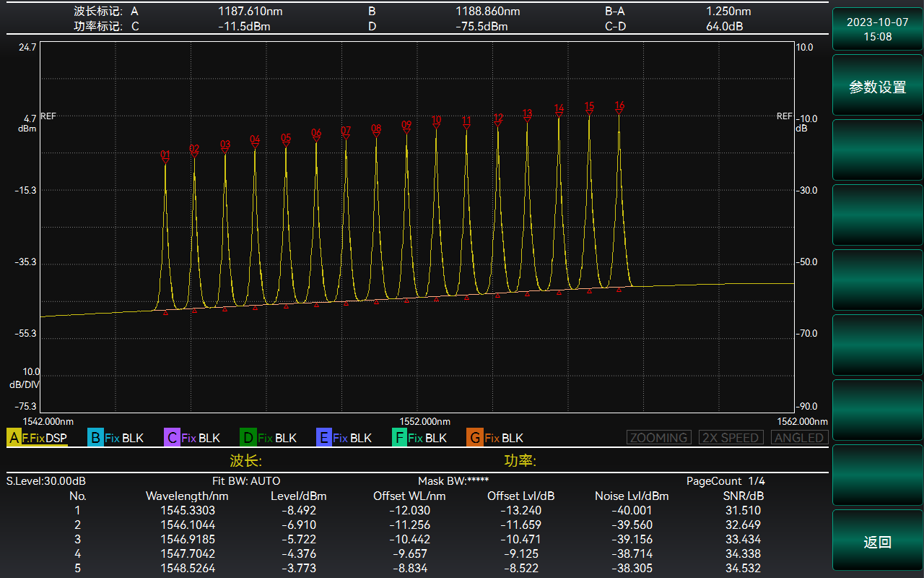Open 参数设置 parameter settings
Screen dimensions: 924x578
[x=877, y=87]
